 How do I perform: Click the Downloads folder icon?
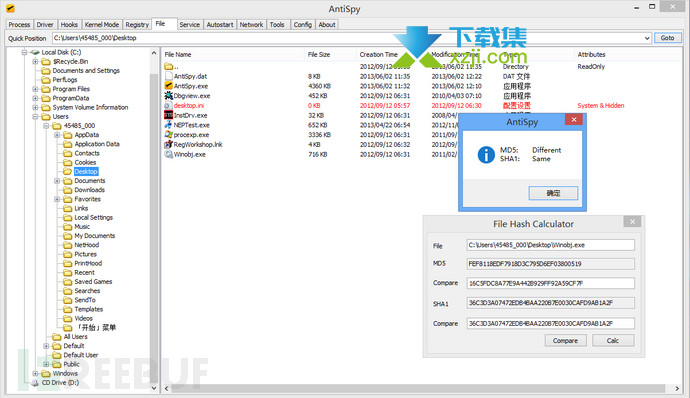click(68, 190)
